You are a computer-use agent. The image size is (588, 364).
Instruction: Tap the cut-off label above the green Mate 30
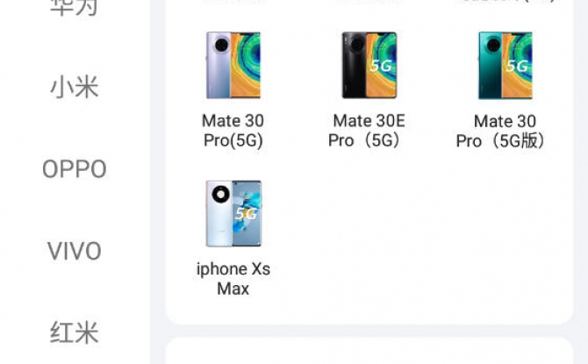click(x=506, y=2)
